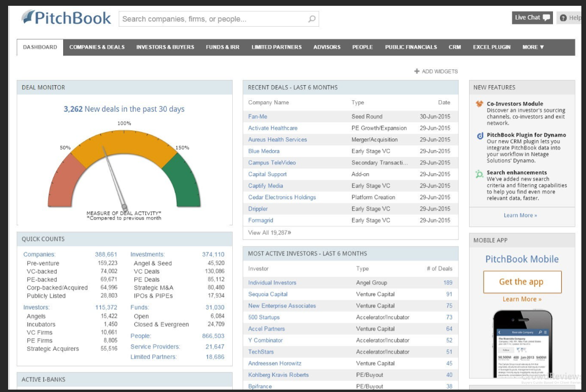This screenshot has height=392, width=586.
Task: Click the Live Chat speech bubble icon
Action: pyautogui.click(x=547, y=17)
